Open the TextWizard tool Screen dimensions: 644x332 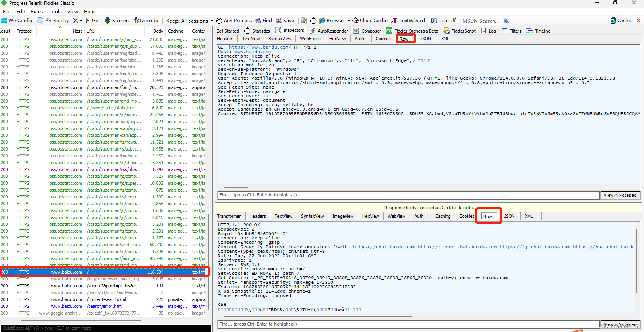coord(408,21)
